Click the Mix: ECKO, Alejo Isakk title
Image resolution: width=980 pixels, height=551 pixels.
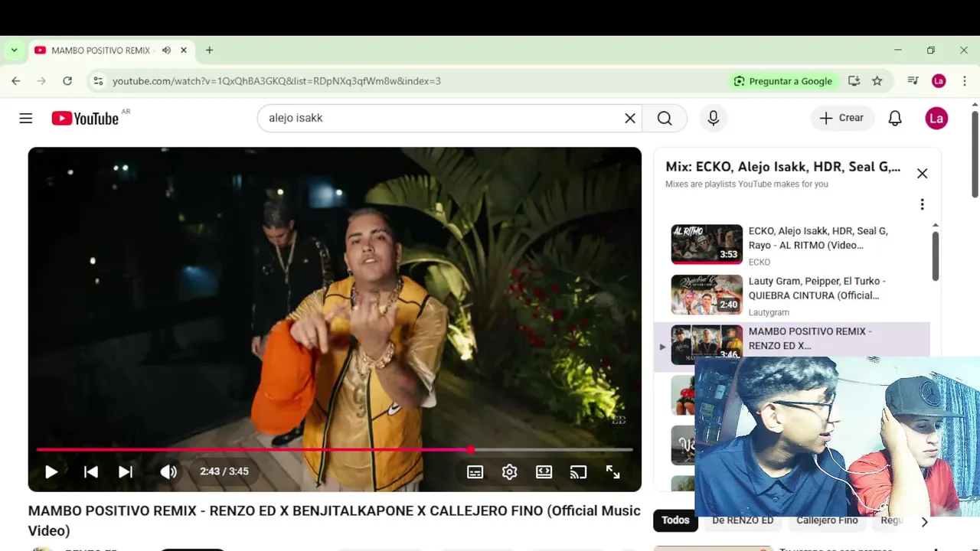click(x=783, y=167)
